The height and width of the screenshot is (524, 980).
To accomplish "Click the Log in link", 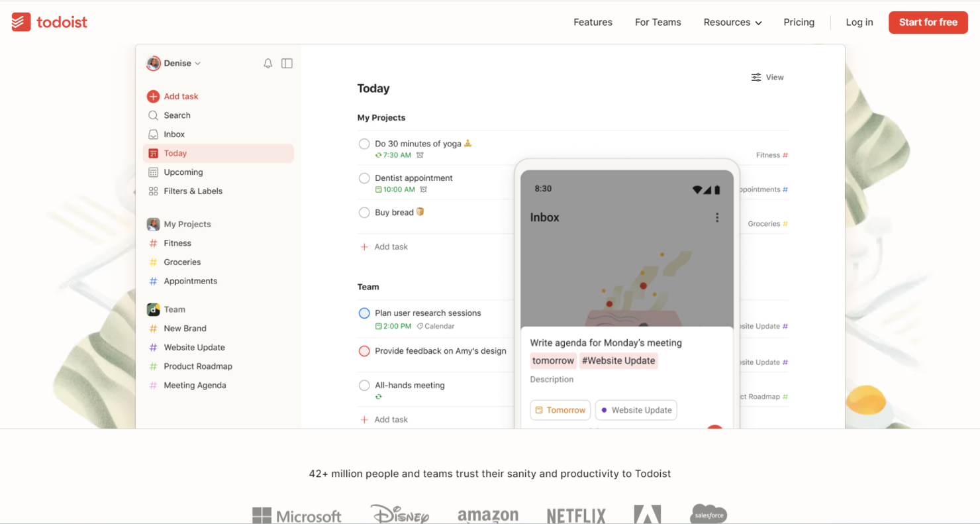I will point(859,23).
